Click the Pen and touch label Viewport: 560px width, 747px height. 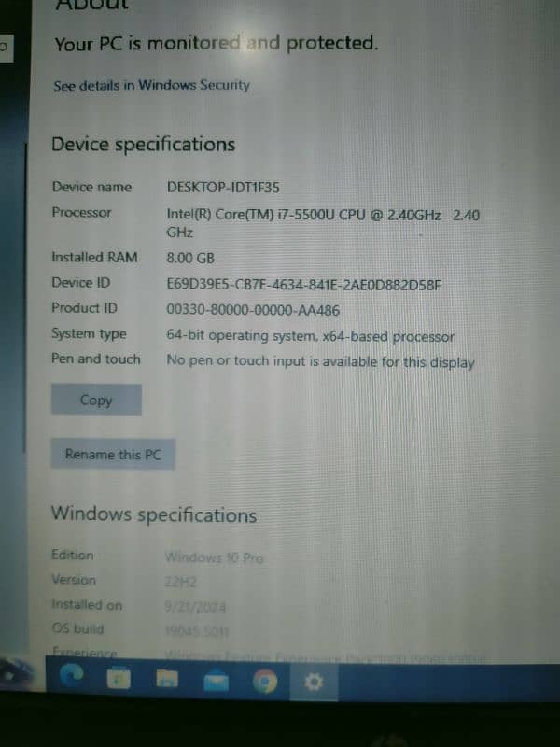click(x=96, y=359)
